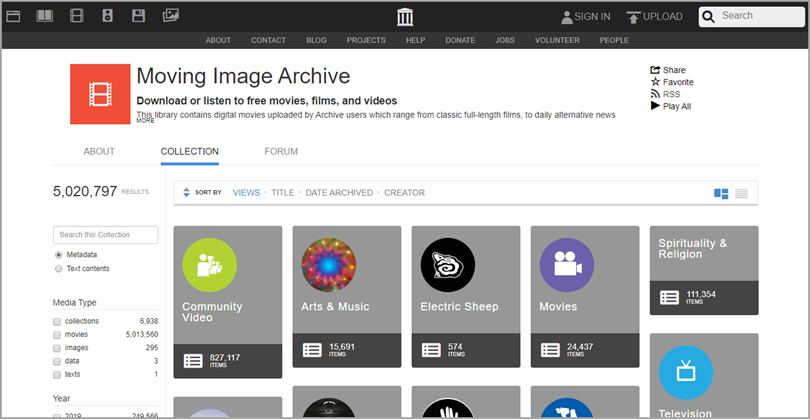Click the Play All triangle icon
Image resolution: width=810 pixels, height=420 pixels.
tap(655, 106)
